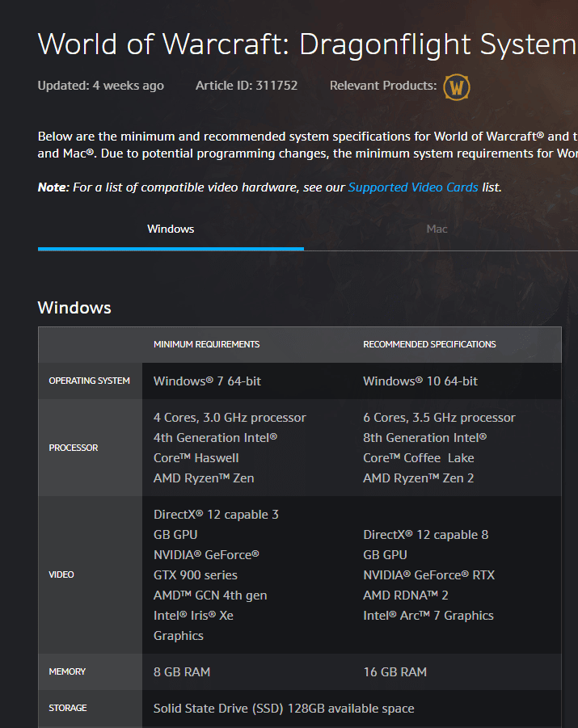Viewport: 578px width, 728px height.
Task: Click the Article ID 311752 label
Action: click(247, 85)
